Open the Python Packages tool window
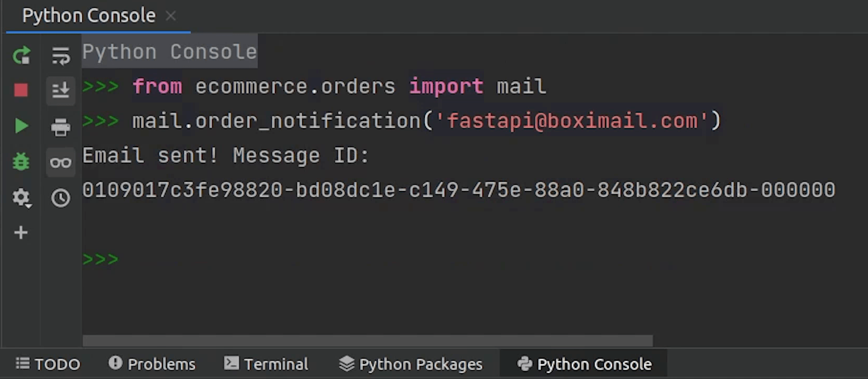868x379 pixels. tap(411, 364)
